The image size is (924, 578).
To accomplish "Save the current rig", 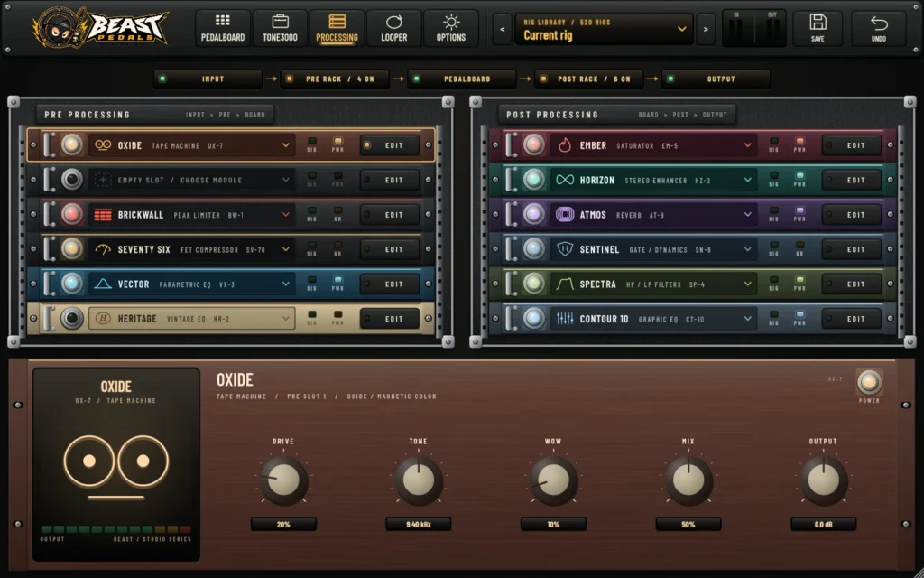I will [x=818, y=28].
